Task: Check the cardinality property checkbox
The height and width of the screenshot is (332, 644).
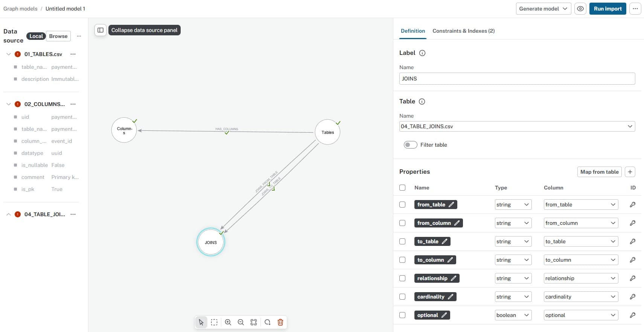Action: coord(402,297)
